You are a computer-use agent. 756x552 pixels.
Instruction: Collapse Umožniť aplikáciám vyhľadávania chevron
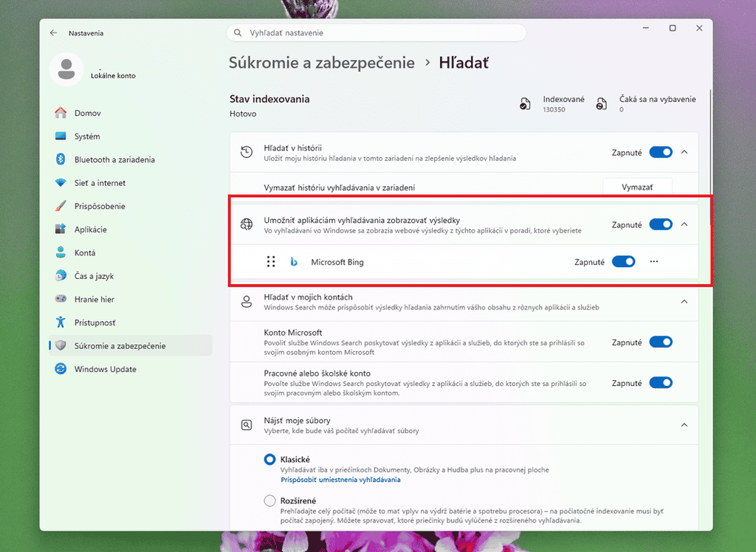[x=684, y=224]
